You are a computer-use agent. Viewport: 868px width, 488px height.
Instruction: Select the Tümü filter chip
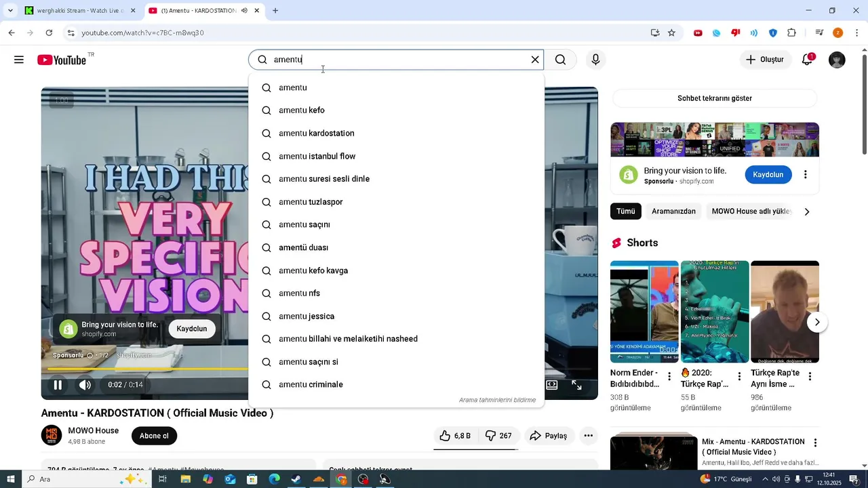pos(626,211)
